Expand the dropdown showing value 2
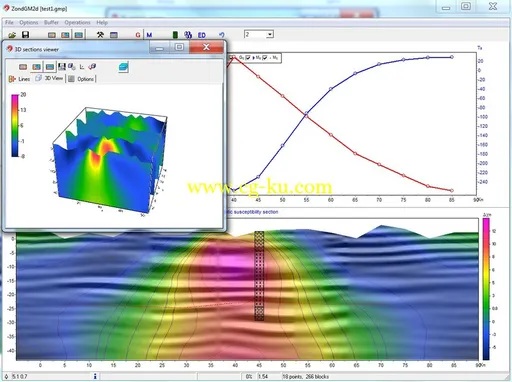 click(270, 34)
